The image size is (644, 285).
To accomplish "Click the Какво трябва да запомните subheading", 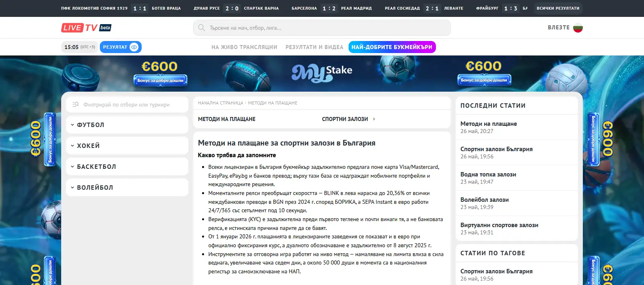I will (237, 155).
